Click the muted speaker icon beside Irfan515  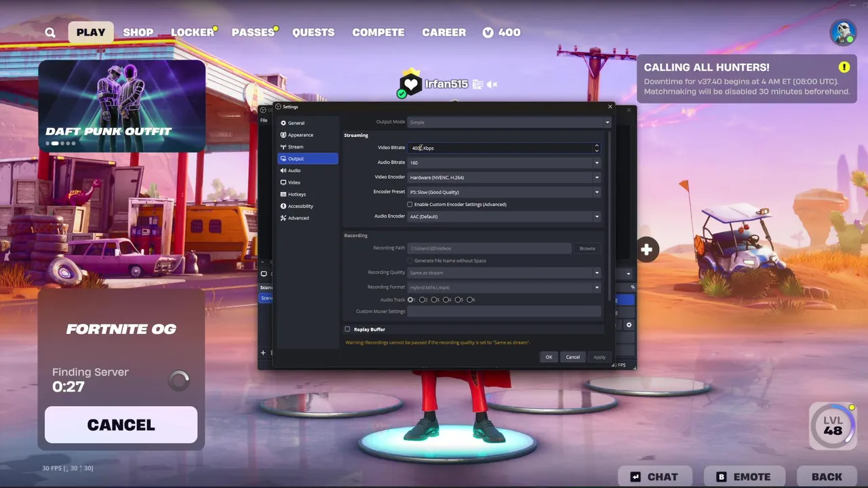click(x=492, y=85)
